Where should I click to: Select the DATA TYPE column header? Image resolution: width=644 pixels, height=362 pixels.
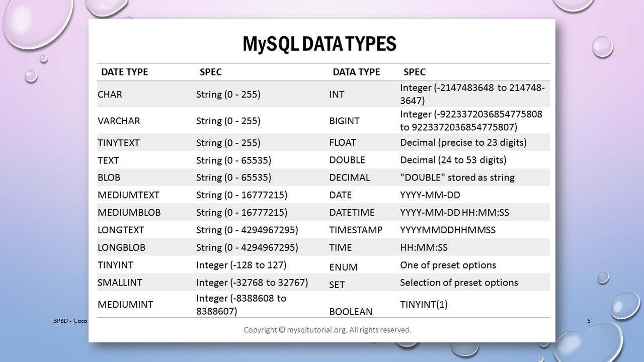tap(356, 72)
